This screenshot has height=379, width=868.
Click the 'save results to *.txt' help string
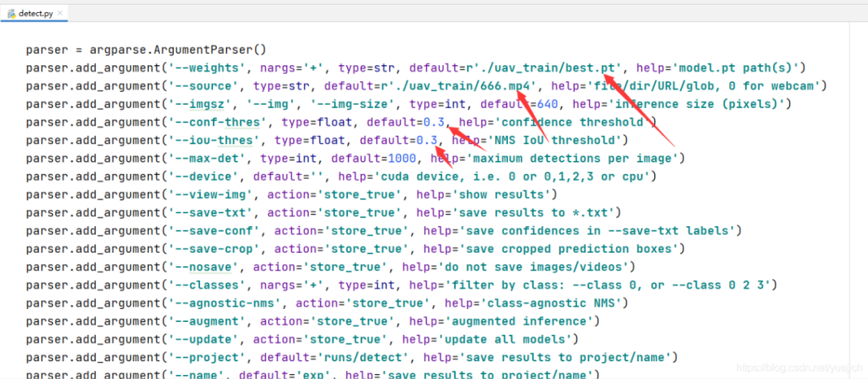tap(534, 212)
